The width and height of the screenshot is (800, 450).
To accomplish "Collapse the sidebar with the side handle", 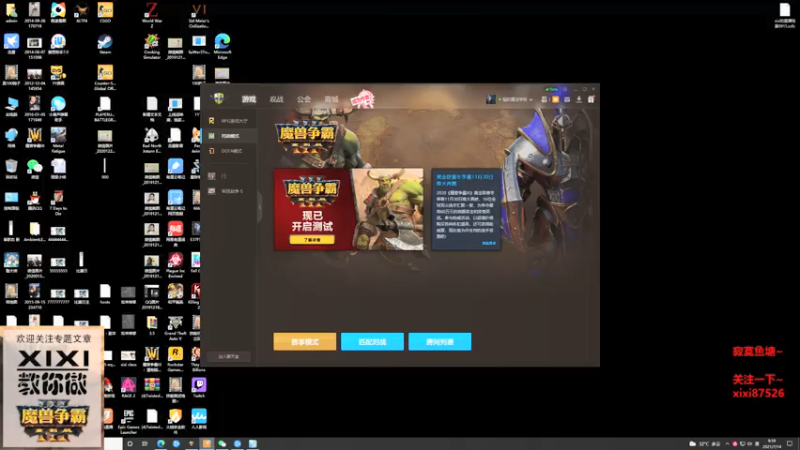I will pos(260,207).
